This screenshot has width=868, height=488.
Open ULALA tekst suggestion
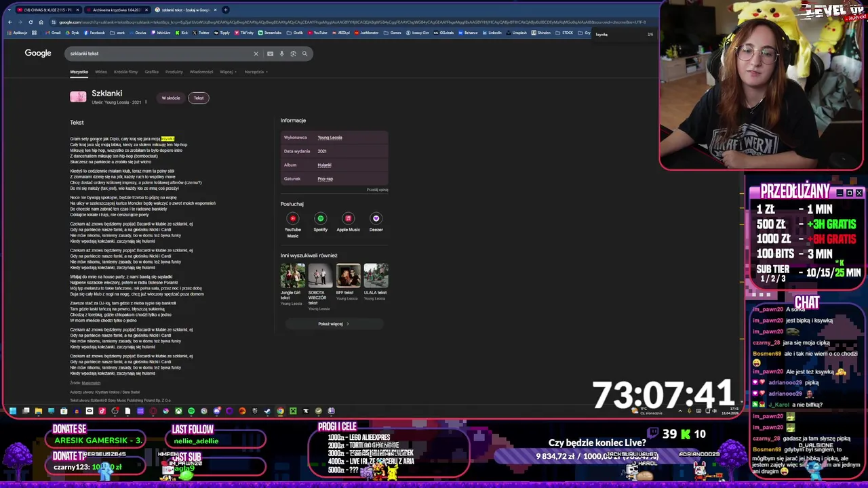(376, 282)
